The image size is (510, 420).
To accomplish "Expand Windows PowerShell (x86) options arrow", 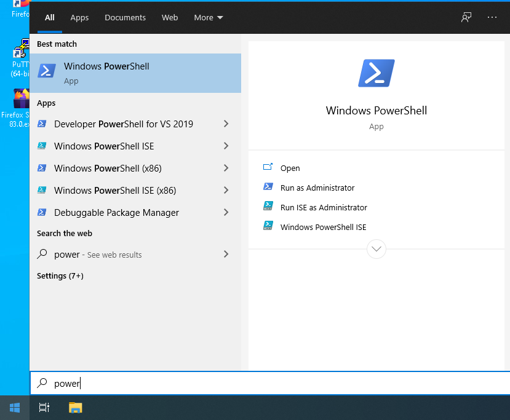I will 226,168.
